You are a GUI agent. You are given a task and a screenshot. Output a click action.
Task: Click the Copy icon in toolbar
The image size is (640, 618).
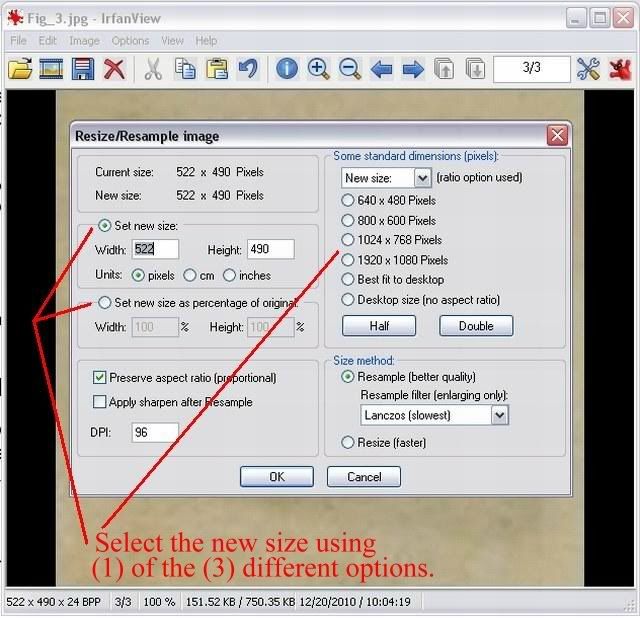185,69
